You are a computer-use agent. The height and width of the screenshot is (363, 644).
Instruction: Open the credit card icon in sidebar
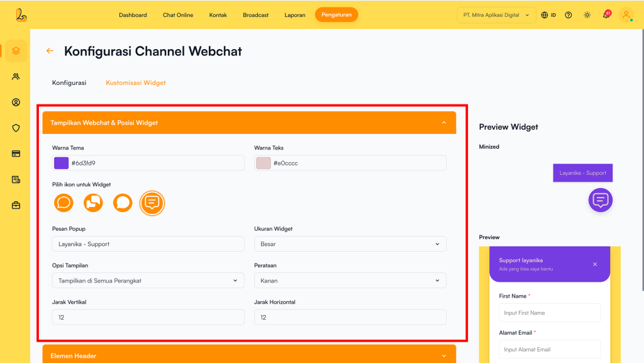[16, 154]
